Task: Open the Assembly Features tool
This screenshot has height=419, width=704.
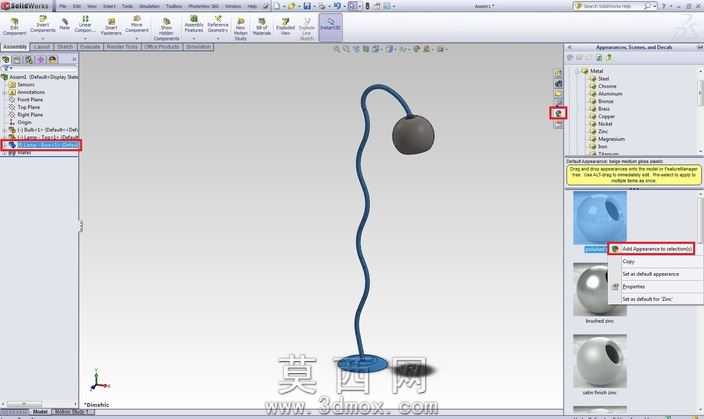Action: click(x=194, y=25)
